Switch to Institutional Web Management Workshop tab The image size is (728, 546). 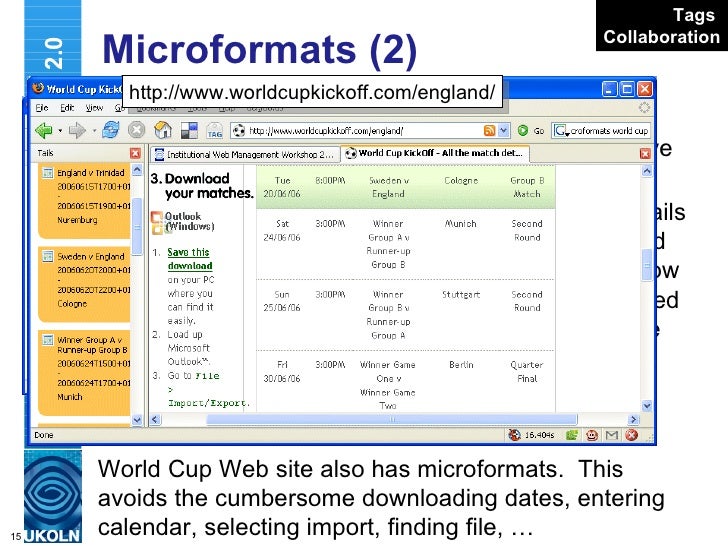(244, 153)
